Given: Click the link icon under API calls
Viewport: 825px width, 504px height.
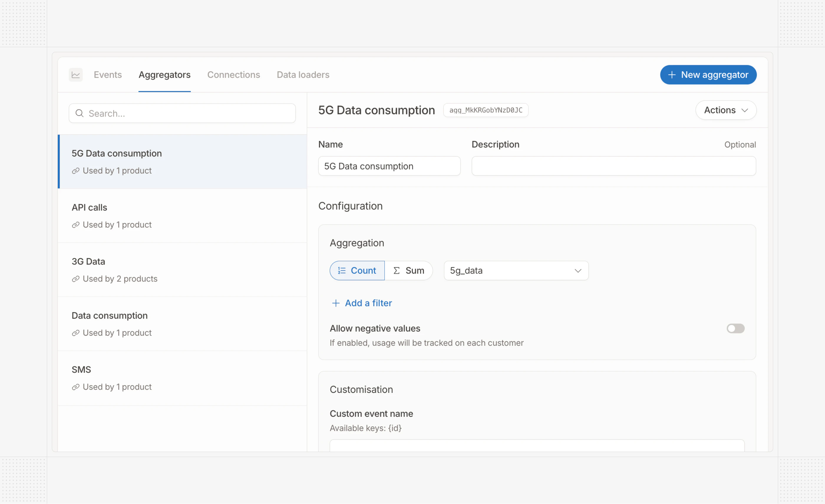Looking at the screenshot, I should (76, 225).
